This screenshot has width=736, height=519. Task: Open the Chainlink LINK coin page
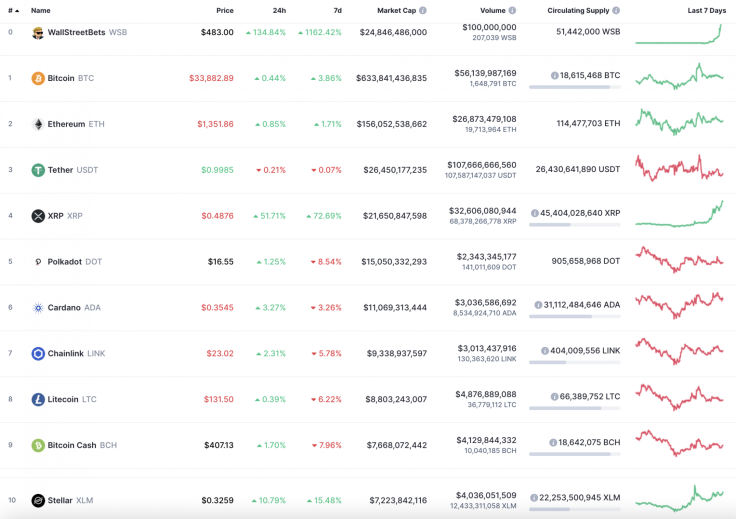[x=77, y=353]
